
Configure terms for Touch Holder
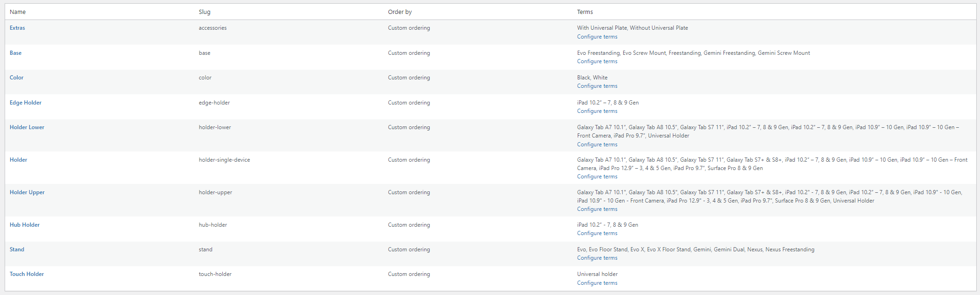pos(597,283)
